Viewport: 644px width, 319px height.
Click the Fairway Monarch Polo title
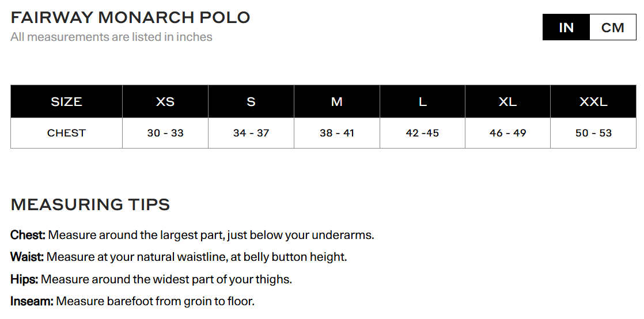(x=131, y=17)
